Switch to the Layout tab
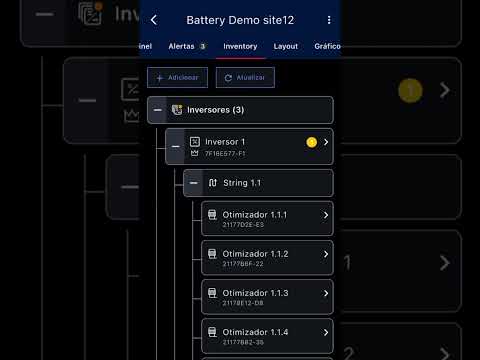Viewport: 480px width, 360px height. pos(286,46)
